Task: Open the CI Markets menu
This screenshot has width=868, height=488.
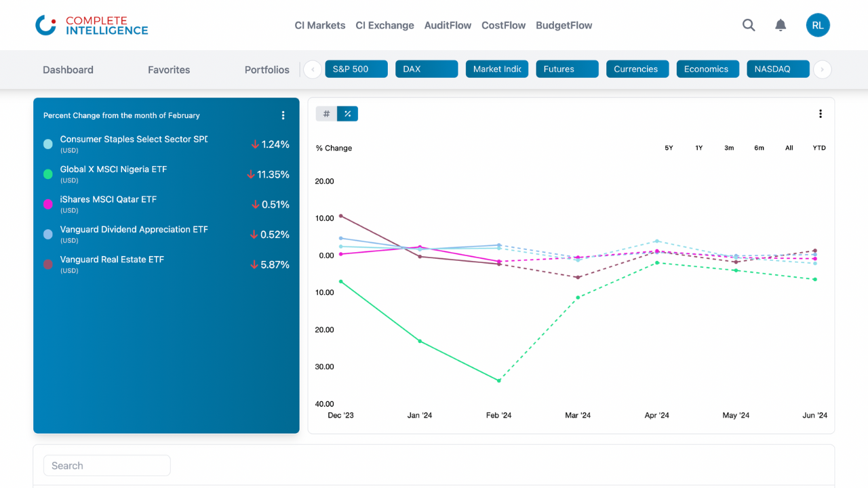Action: tap(320, 25)
